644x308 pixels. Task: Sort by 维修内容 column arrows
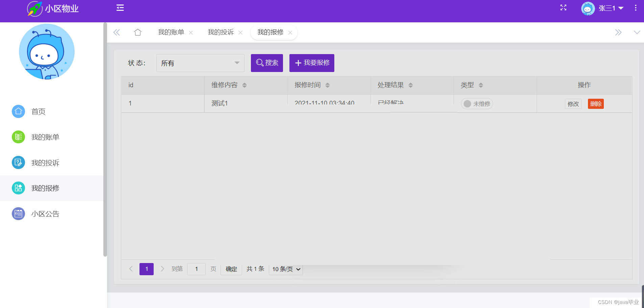pyautogui.click(x=244, y=85)
